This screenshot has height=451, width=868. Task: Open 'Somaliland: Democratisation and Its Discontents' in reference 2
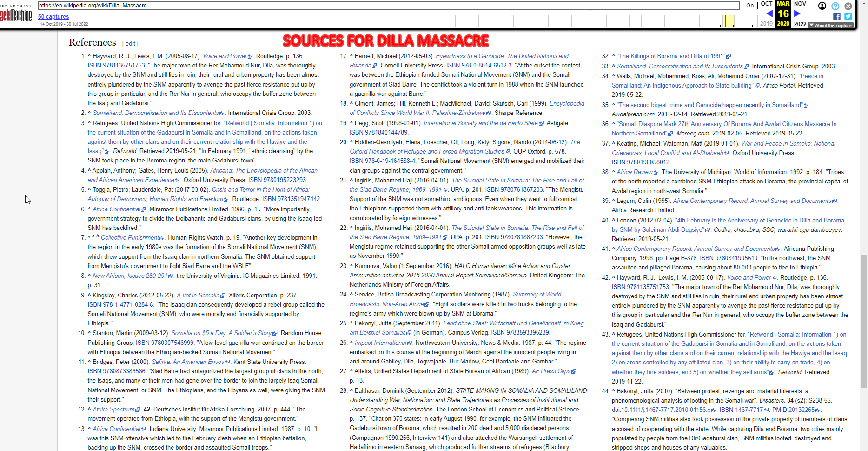coord(159,113)
